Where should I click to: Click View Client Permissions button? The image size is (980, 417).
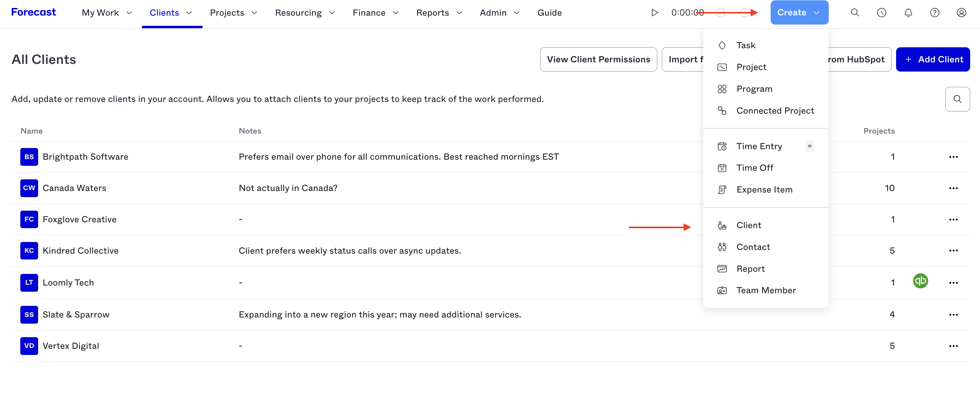(x=598, y=59)
